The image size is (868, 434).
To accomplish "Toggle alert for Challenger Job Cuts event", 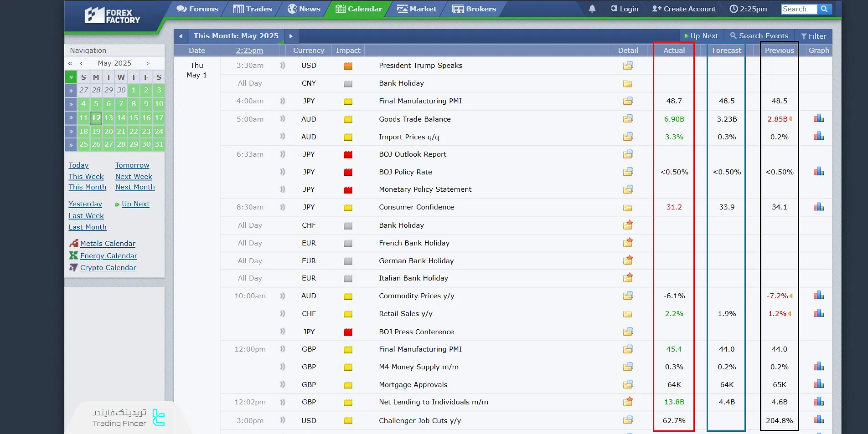I will pos(283,420).
